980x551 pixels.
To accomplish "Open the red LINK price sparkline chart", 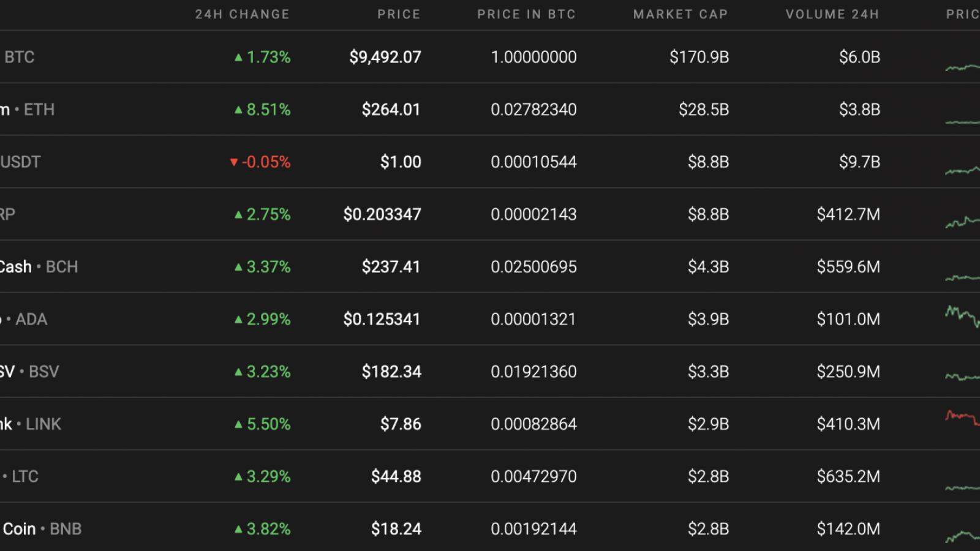I will coord(962,418).
